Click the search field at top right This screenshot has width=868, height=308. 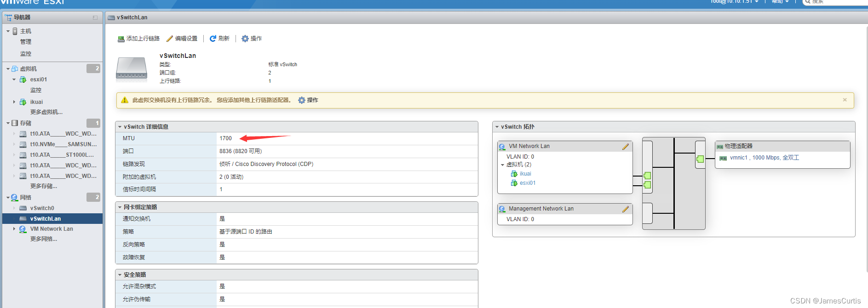click(x=835, y=2)
